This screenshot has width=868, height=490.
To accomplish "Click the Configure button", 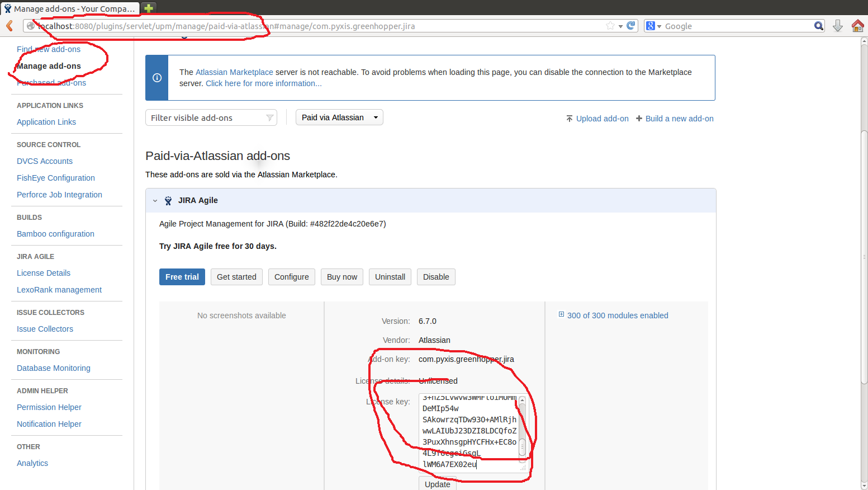I will [x=292, y=277].
